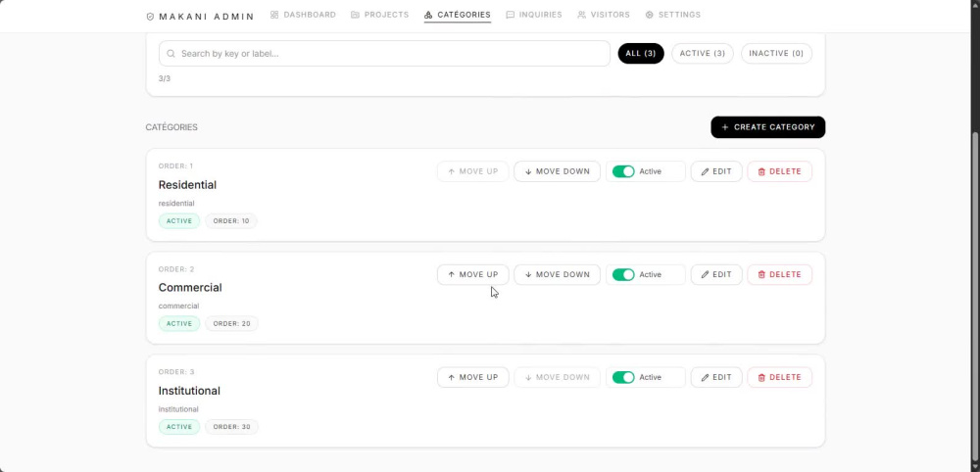Click the Settings gear icon in navbar

650,15
